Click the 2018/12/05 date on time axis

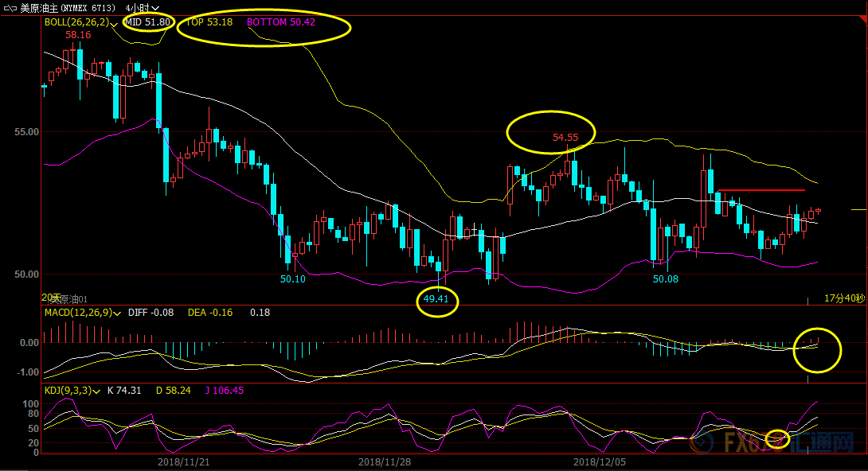599,461
